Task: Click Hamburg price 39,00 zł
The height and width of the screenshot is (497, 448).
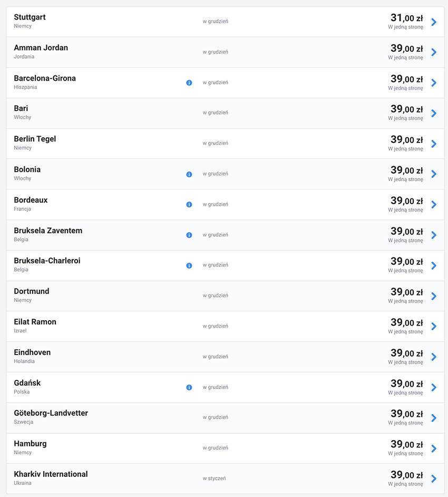Action: [x=406, y=444]
